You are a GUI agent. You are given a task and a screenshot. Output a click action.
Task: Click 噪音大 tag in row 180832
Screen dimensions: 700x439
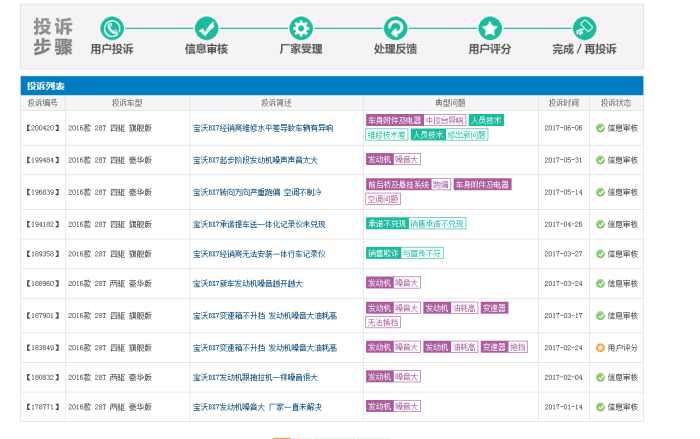pyautogui.click(x=407, y=376)
